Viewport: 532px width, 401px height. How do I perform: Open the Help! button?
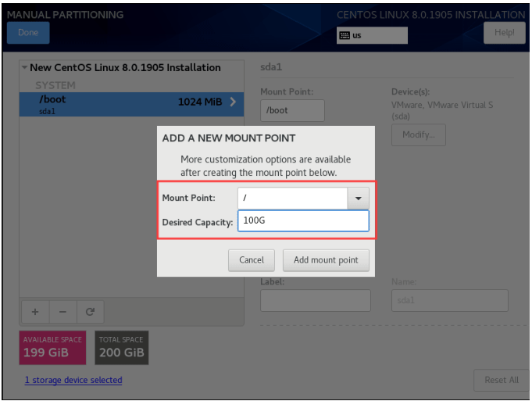(504, 33)
